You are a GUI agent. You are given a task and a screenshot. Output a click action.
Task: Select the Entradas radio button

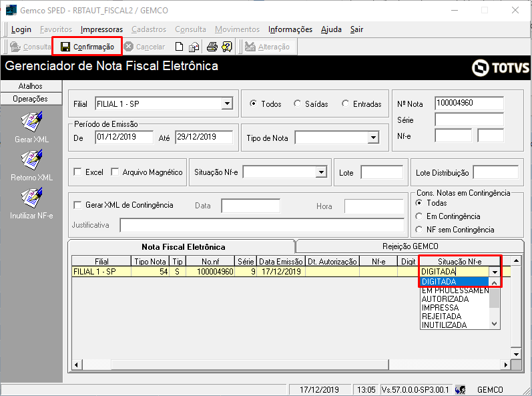point(345,104)
